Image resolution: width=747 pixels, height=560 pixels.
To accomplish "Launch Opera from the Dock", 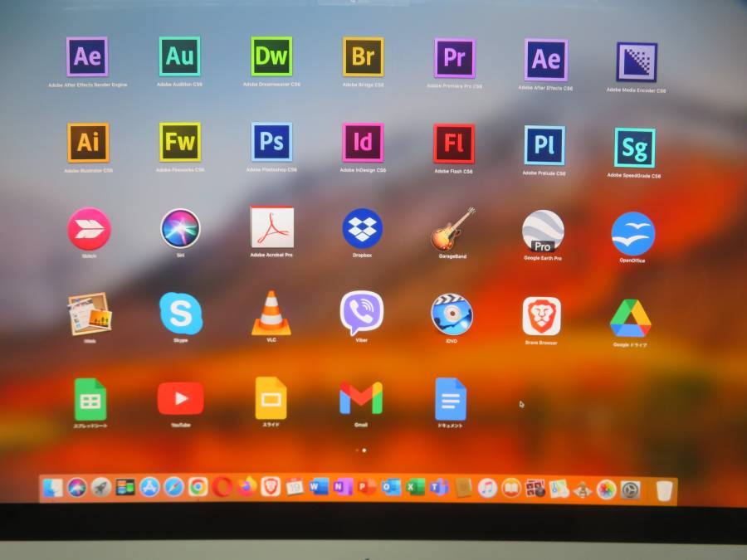I will pos(222,487).
